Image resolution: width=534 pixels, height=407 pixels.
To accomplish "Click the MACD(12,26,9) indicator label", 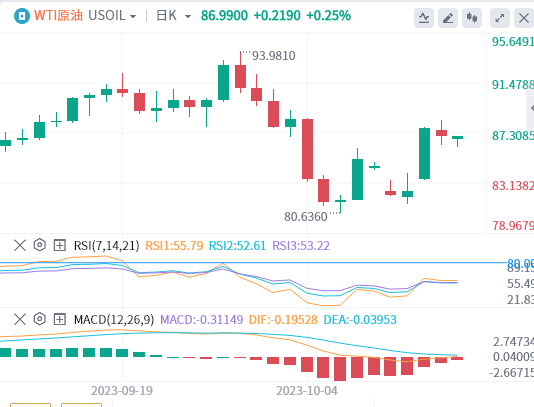I will (x=114, y=320).
